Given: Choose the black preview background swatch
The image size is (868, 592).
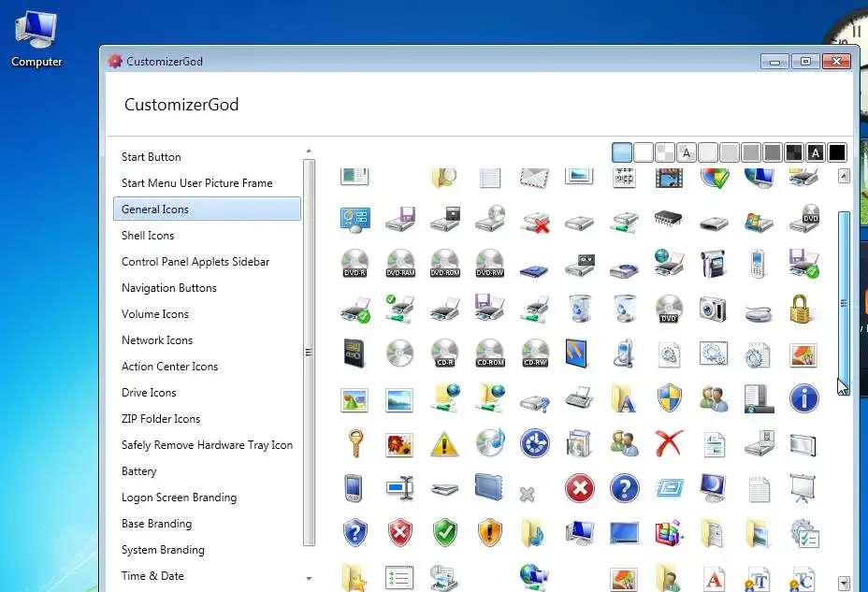Looking at the screenshot, I should [x=837, y=152].
